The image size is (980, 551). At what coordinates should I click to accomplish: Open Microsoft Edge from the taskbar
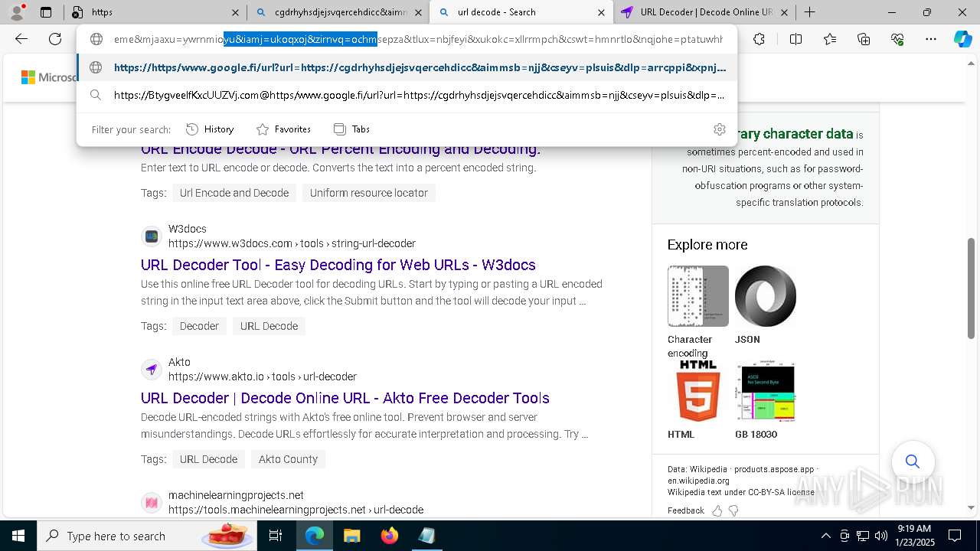pyautogui.click(x=315, y=536)
